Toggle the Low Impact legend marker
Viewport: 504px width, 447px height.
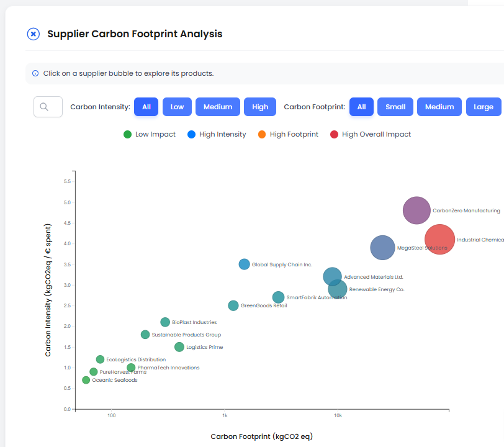(127, 134)
